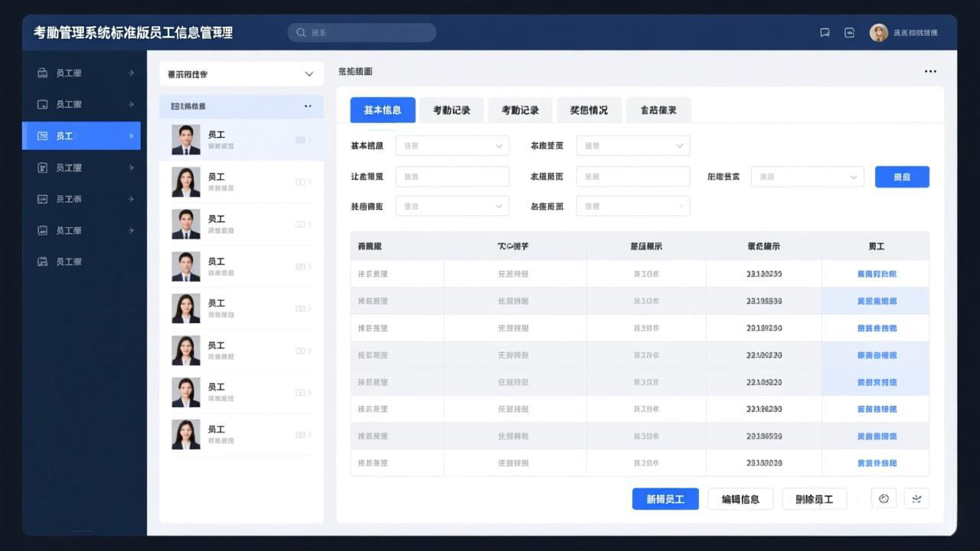This screenshot has width=980, height=551.
Task: Click the search input field in header
Action: pyautogui.click(x=367, y=33)
